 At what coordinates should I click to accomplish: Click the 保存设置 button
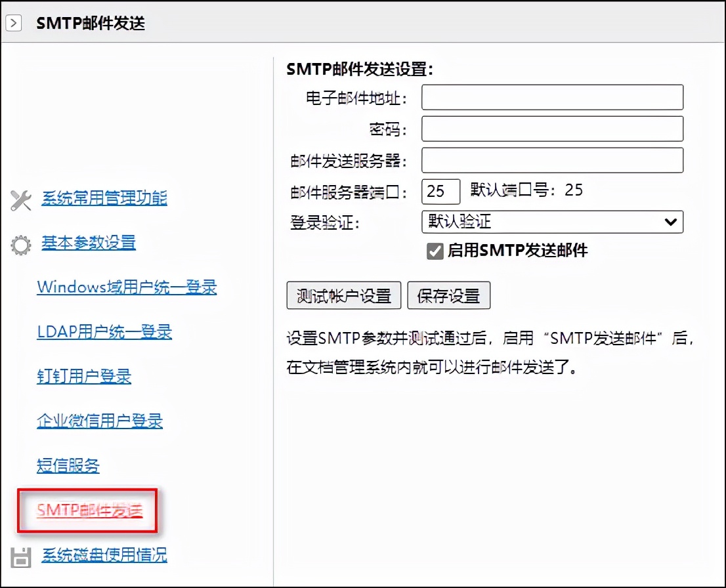(449, 295)
